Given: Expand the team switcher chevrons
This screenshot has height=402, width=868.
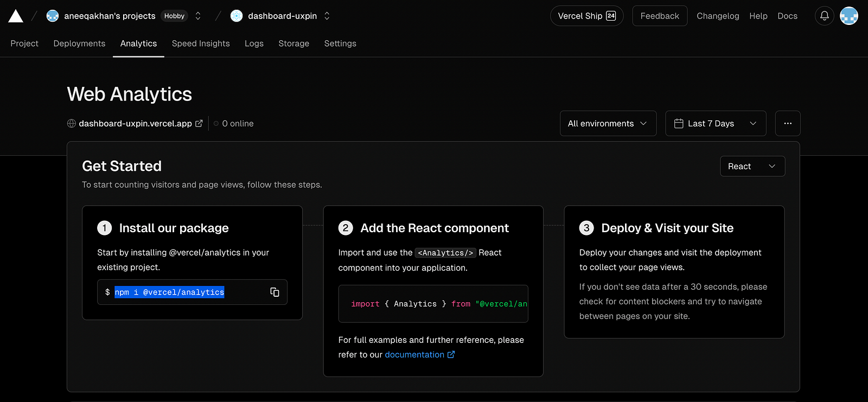Looking at the screenshot, I should (198, 16).
